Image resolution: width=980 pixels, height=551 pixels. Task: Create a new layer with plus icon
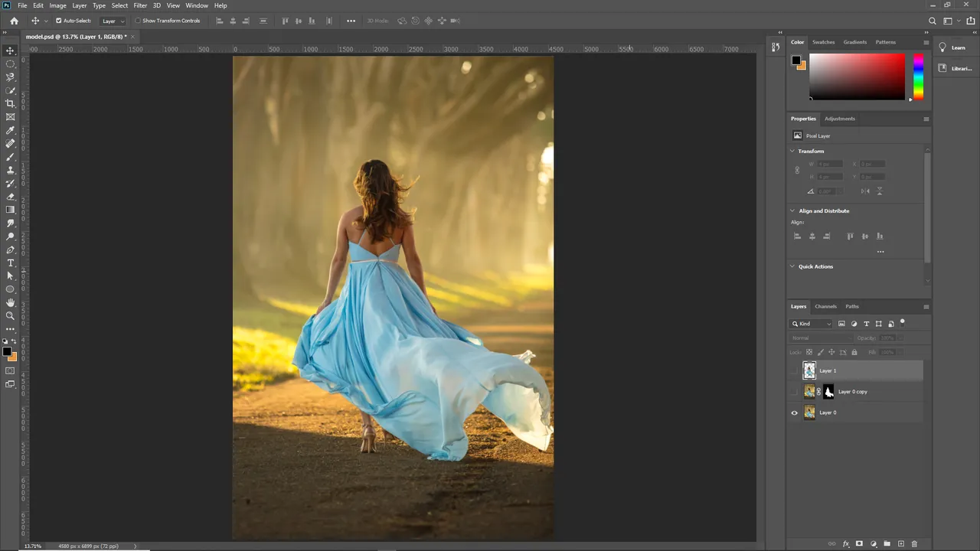coord(900,544)
